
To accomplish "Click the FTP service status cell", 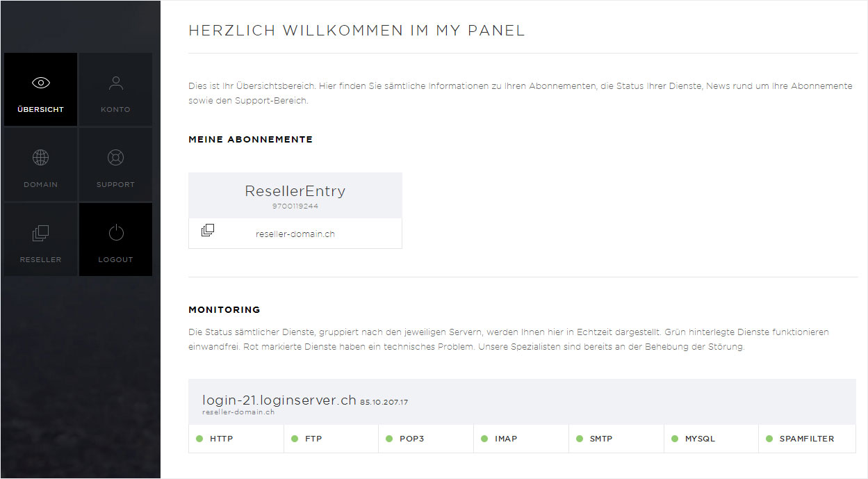I will [x=331, y=439].
